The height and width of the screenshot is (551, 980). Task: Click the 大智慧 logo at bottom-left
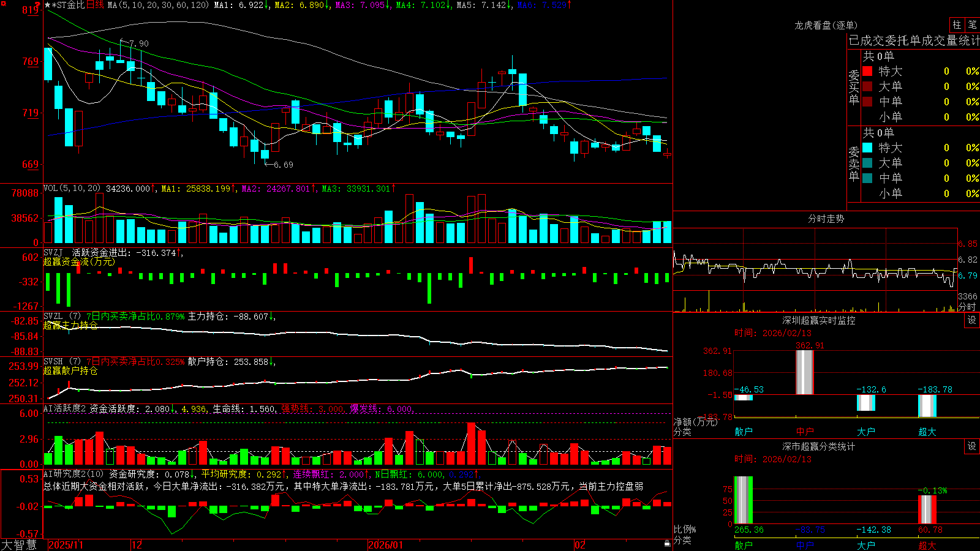pos(18,545)
